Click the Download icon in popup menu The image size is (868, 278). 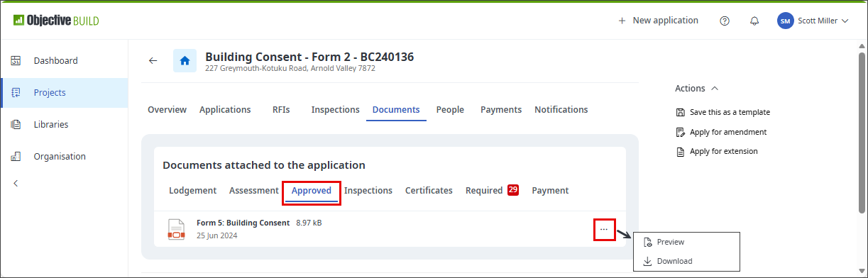[x=647, y=261]
